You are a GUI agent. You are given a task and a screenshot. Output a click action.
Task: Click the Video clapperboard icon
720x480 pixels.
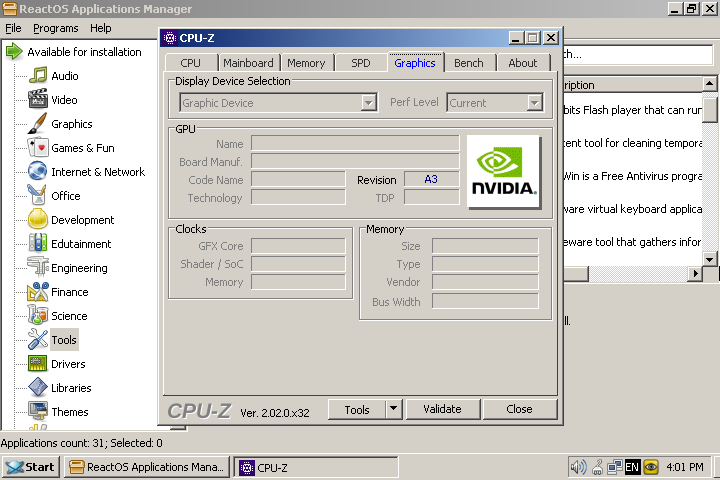click(x=38, y=99)
